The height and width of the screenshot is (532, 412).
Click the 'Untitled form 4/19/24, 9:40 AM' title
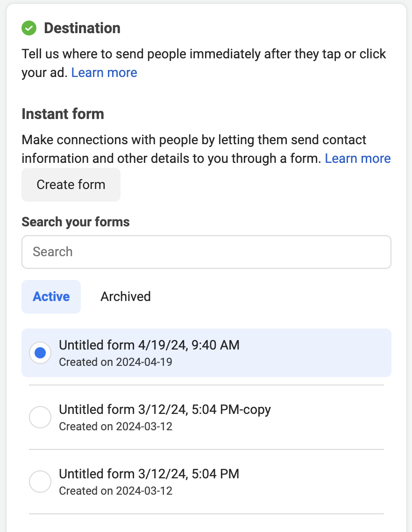(149, 345)
